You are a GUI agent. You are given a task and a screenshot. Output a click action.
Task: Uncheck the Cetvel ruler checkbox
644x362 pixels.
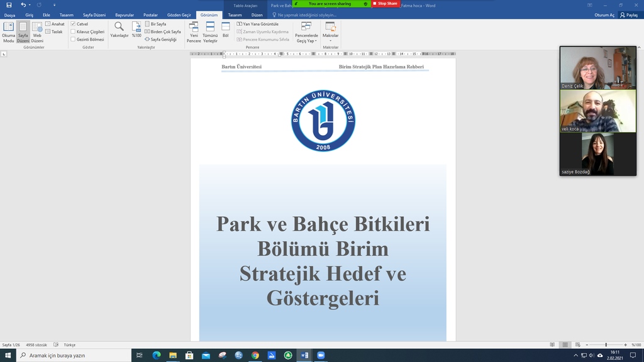(74, 24)
